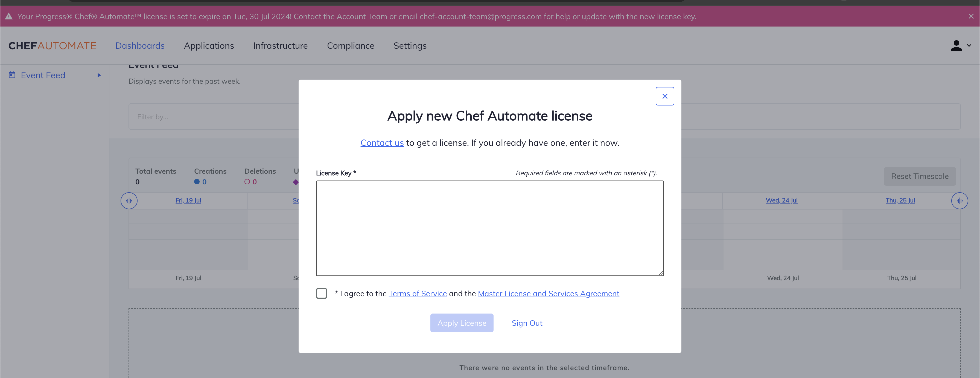Click the red Deletions legend marker
This screenshot has height=378, width=980.
pos(247,182)
